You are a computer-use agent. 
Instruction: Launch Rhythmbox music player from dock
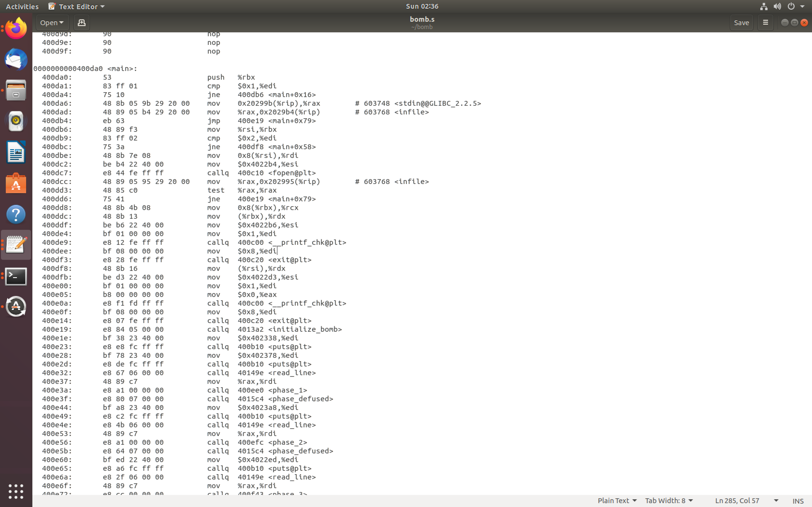tap(16, 121)
